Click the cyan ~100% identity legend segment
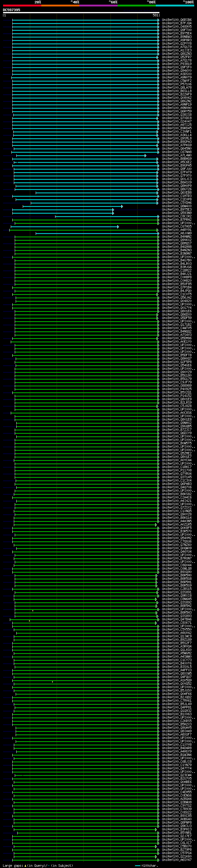 (x=175, y=6)
